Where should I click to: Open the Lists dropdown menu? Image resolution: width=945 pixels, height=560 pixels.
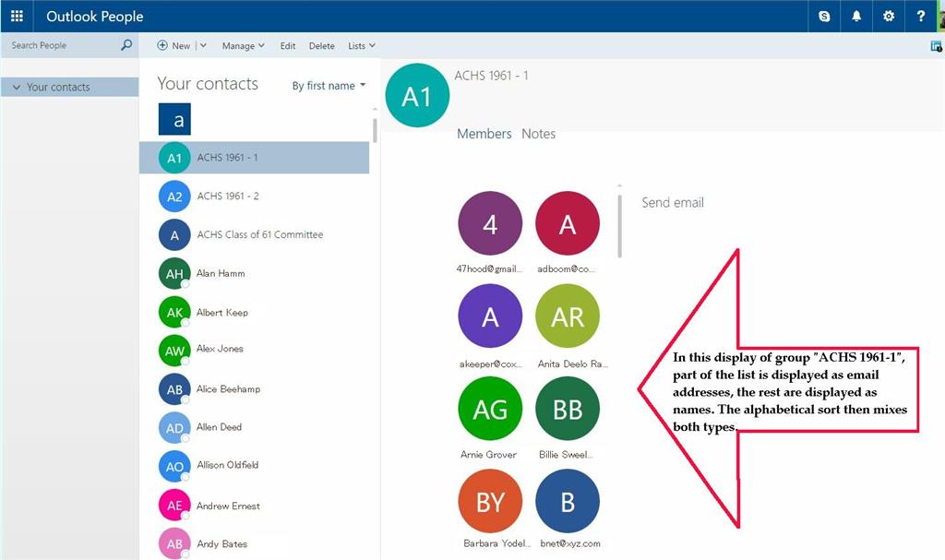point(362,46)
